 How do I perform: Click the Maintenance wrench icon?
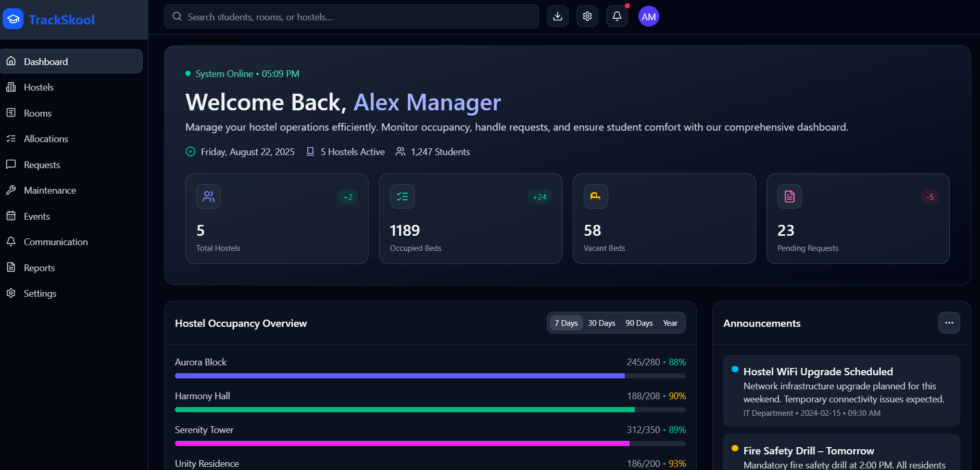click(x=11, y=190)
